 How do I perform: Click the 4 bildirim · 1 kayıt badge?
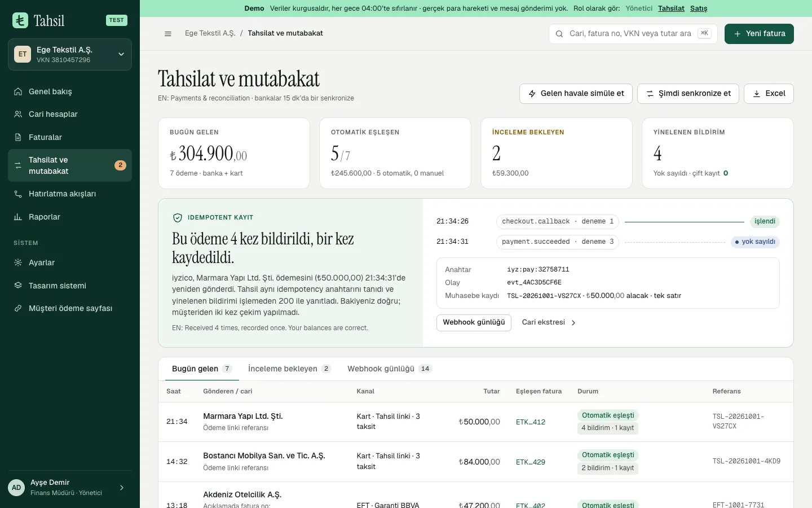(x=608, y=428)
